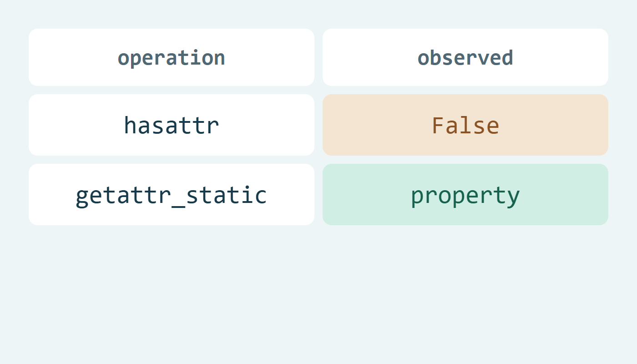Click the observed column header
Viewport: 637px width, 364px height.
(465, 57)
